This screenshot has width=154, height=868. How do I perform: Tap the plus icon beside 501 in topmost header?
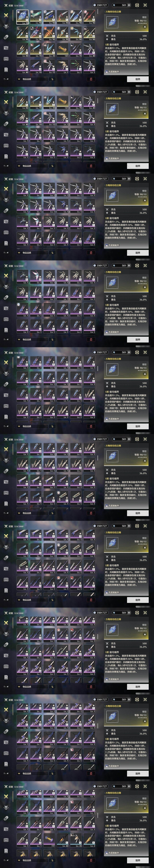[x=129, y=5]
